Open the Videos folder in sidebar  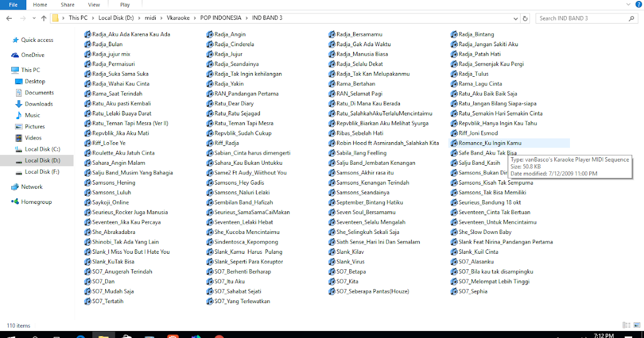[33, 138]
